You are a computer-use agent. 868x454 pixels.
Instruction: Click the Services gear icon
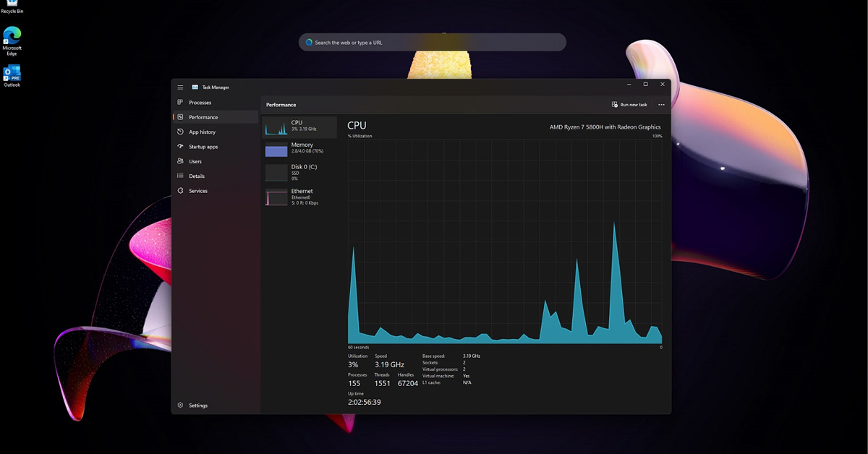[181, 191]
